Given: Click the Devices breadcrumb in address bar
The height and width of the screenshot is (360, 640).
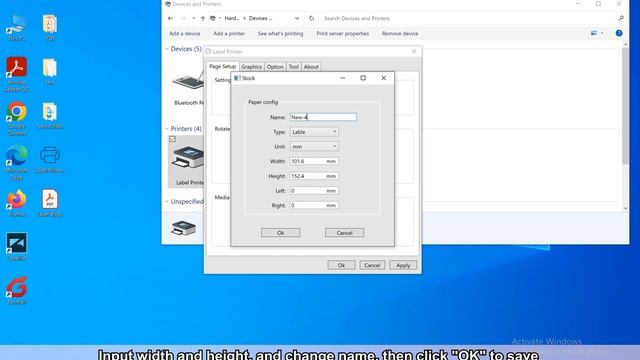Looking at the screenshot, I should [x=260, y=18].
